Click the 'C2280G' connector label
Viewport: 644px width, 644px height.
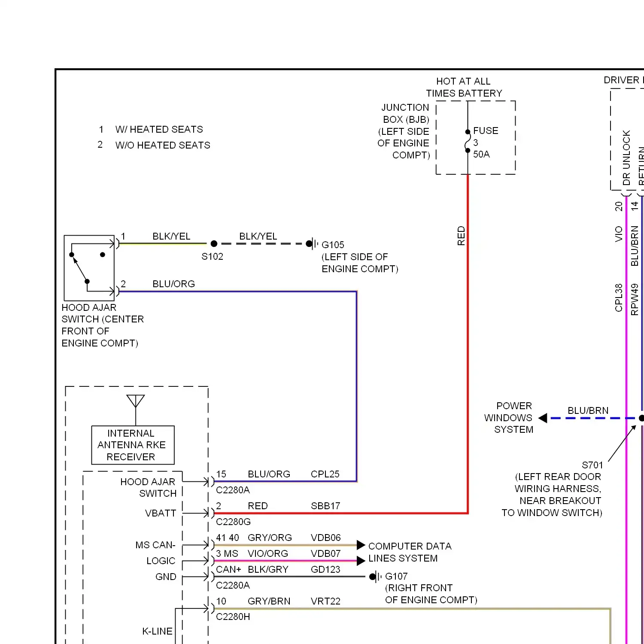(233, 522)
